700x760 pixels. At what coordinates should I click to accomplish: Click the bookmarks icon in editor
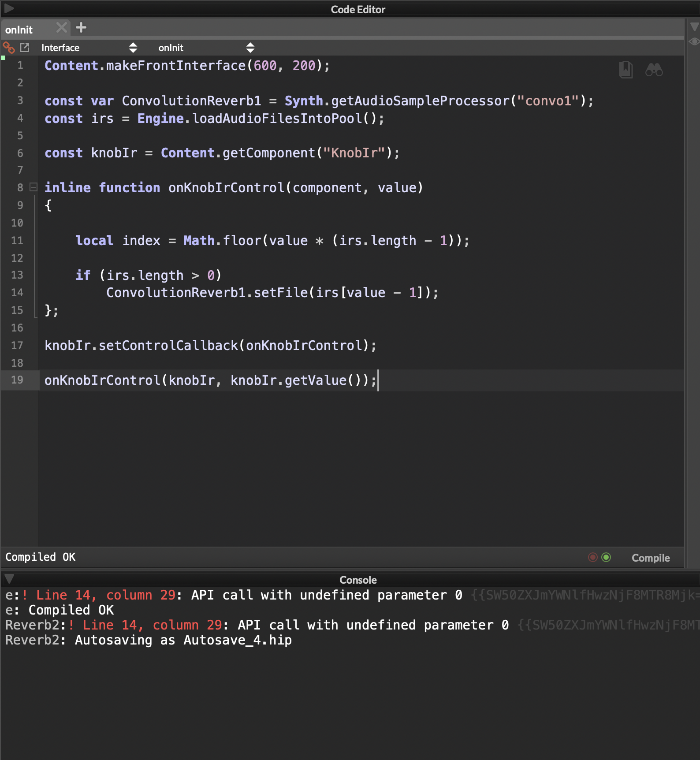626,70
